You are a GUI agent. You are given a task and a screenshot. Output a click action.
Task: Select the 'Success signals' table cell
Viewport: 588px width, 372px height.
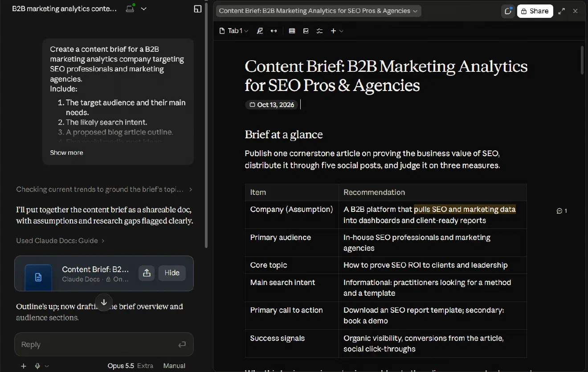pos(292,343)
